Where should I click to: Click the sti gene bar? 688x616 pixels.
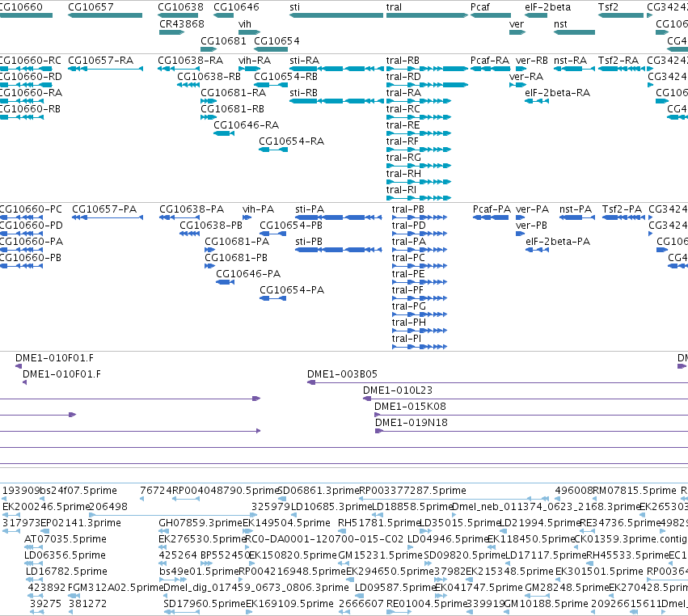336,15
